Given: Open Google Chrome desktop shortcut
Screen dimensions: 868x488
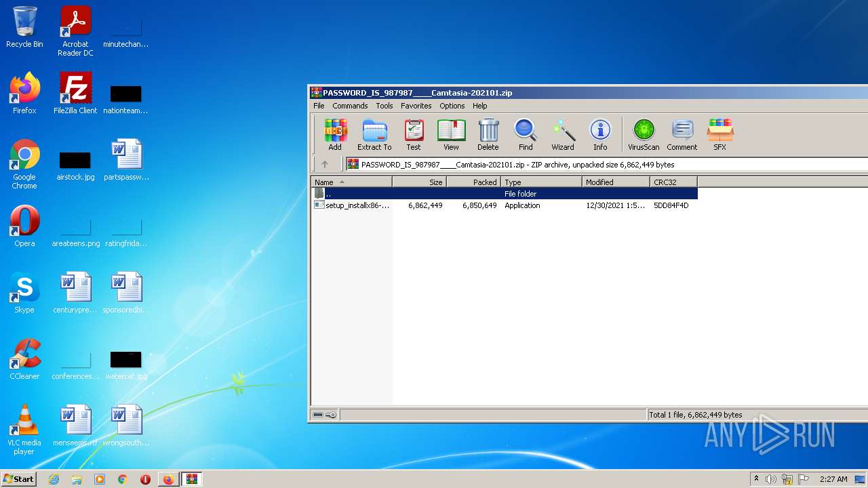Looking at the screenshot, I should (24, 164).
